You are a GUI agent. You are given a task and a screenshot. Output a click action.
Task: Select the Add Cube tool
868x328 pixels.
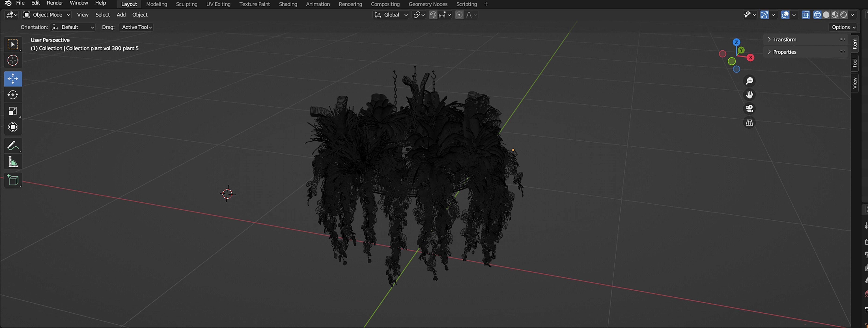pos(13,180)
